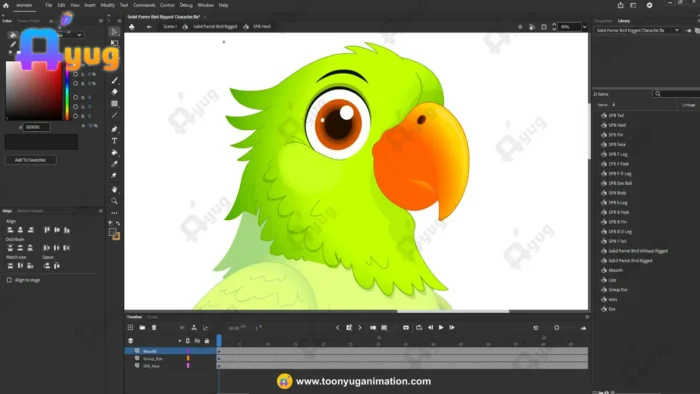Image resolution: width=700 pixels, height=394 pixels.
Task: Select the Selection arrow tool
Action: [114, 32]
